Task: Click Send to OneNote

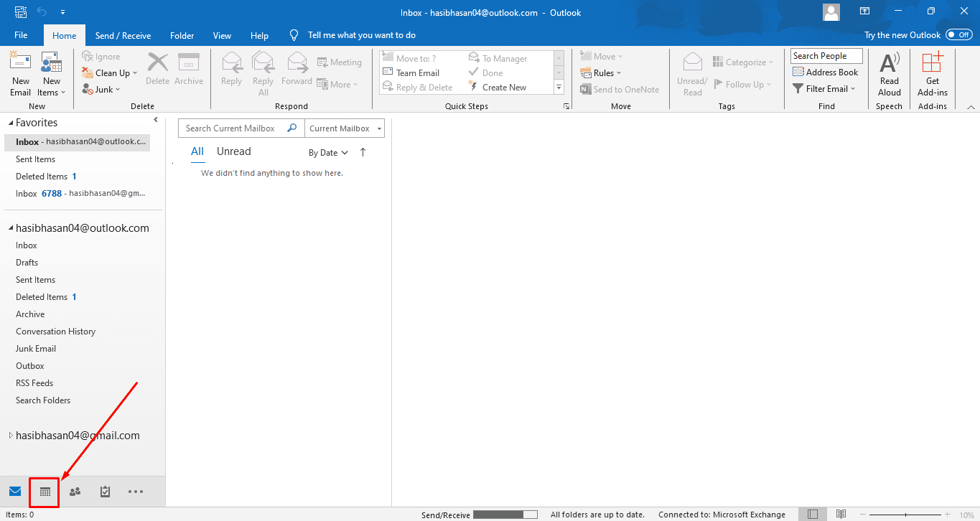Action: [620, 90]
